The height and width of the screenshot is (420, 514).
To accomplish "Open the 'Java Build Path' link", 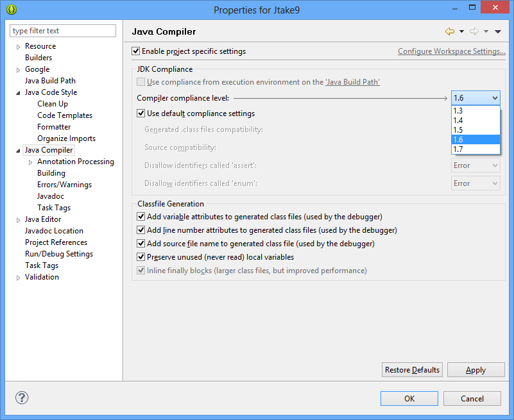I will (352, 82).
